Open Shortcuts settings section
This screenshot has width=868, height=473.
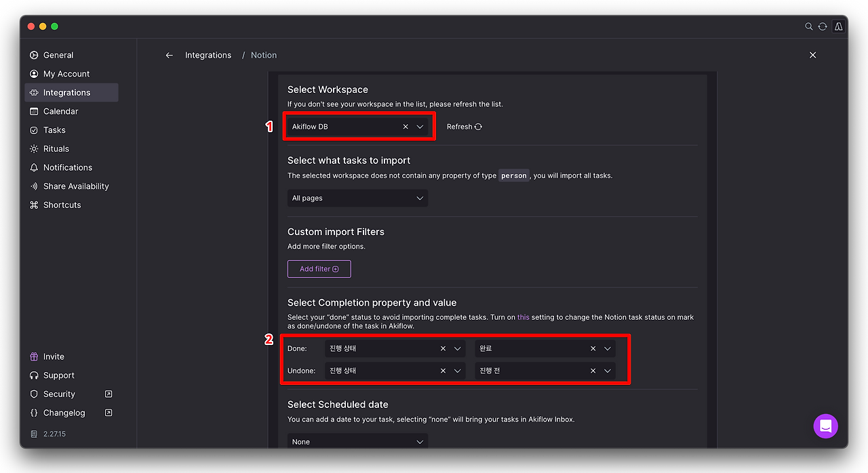pos(71,205)
